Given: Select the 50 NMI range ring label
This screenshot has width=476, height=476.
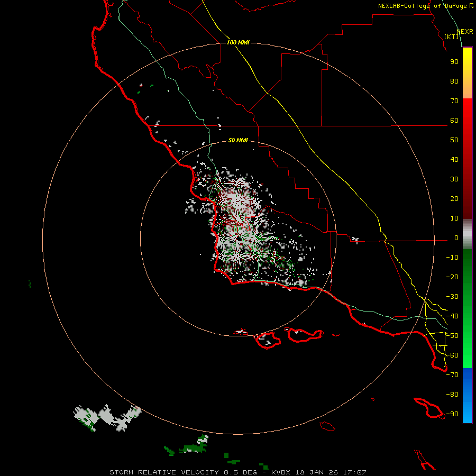Looking at the screenshot, I should (238, 140).
